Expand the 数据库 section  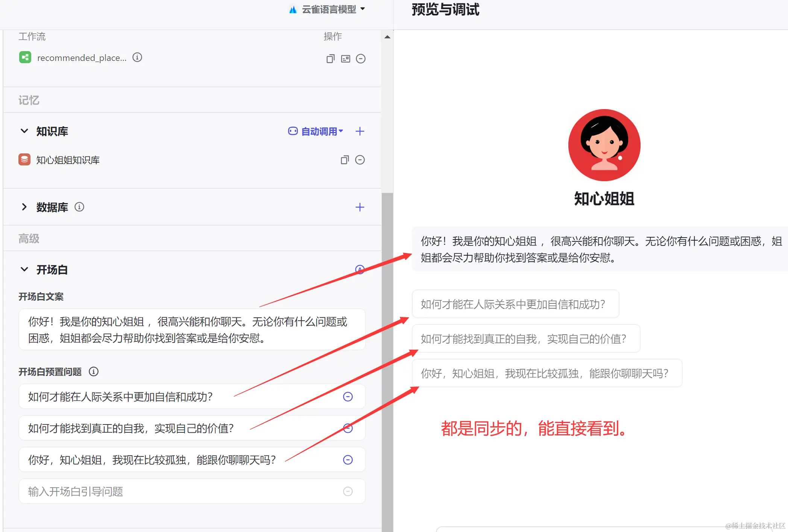(24, 207)
